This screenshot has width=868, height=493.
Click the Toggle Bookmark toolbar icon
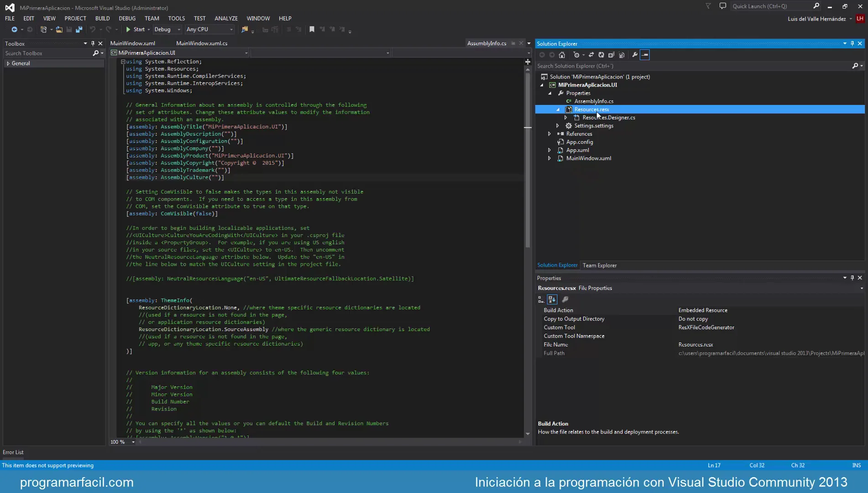click(x=312, y=29)
